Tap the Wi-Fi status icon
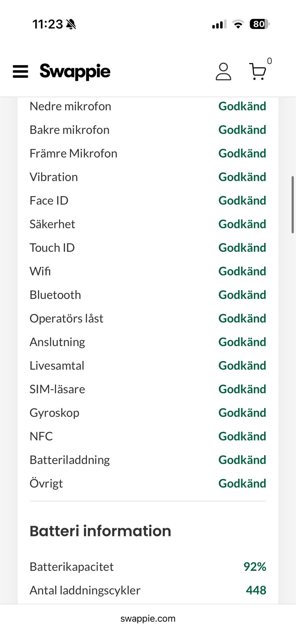296x644 pixels. point(238,24)
